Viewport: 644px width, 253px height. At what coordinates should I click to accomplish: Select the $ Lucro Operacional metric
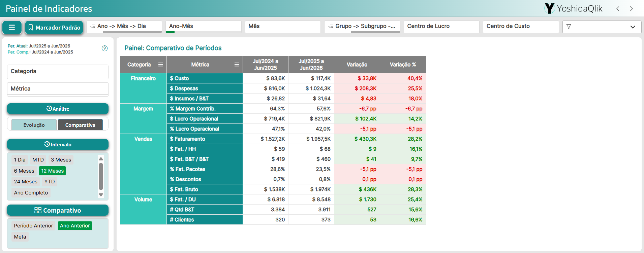tap(205, 119)
